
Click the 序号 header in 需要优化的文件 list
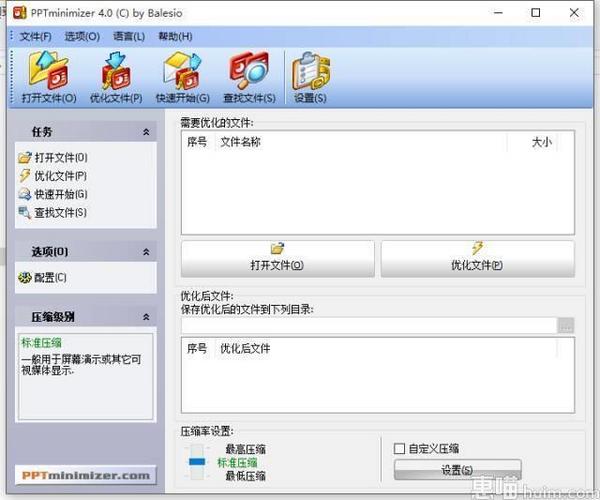(x=197, y=142)
